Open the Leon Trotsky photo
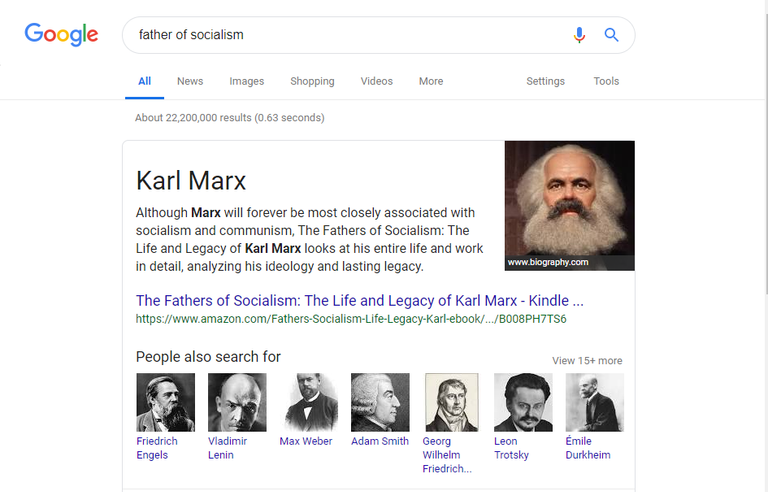768x492 pixels. click(523, 402)
